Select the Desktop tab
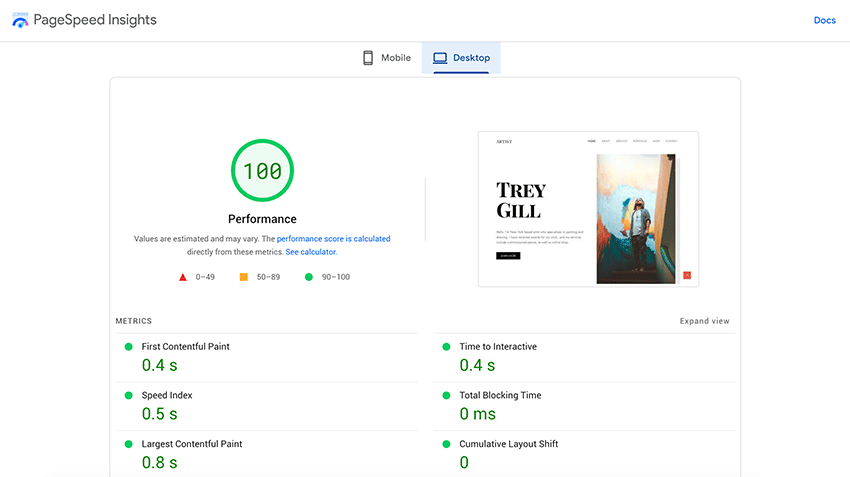850x477 pixels. 461,57
